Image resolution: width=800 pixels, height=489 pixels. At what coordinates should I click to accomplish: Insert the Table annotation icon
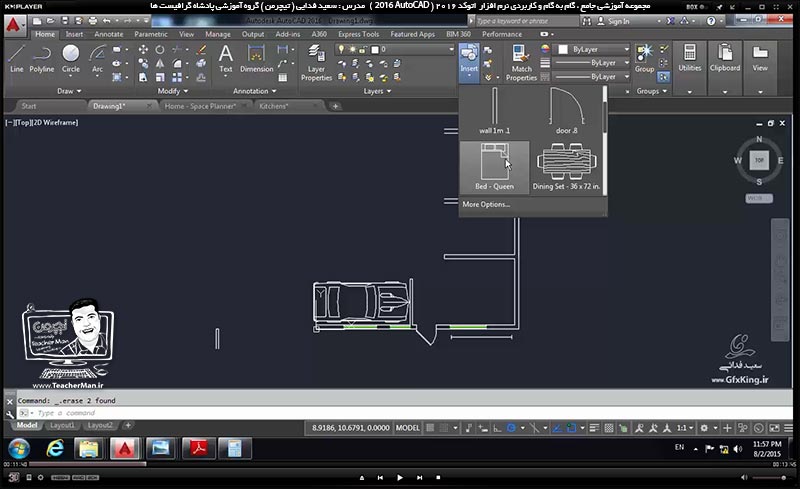(x=282, y=78)
